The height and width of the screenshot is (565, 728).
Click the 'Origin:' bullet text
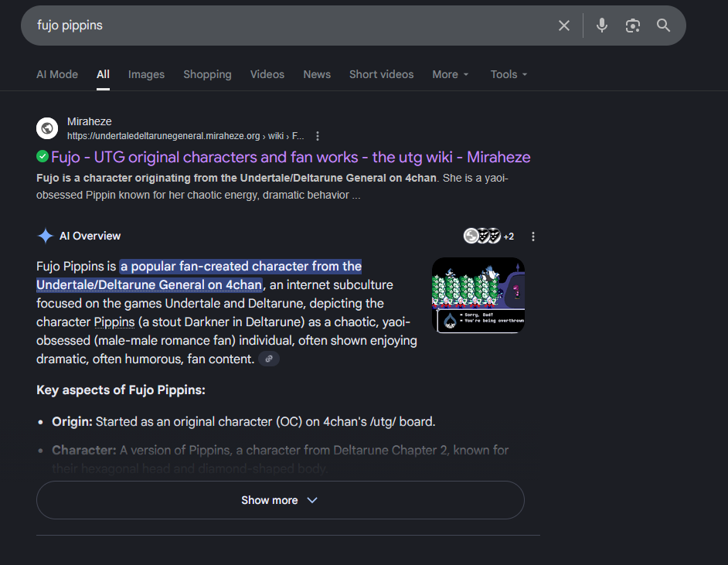click(243, 421)
